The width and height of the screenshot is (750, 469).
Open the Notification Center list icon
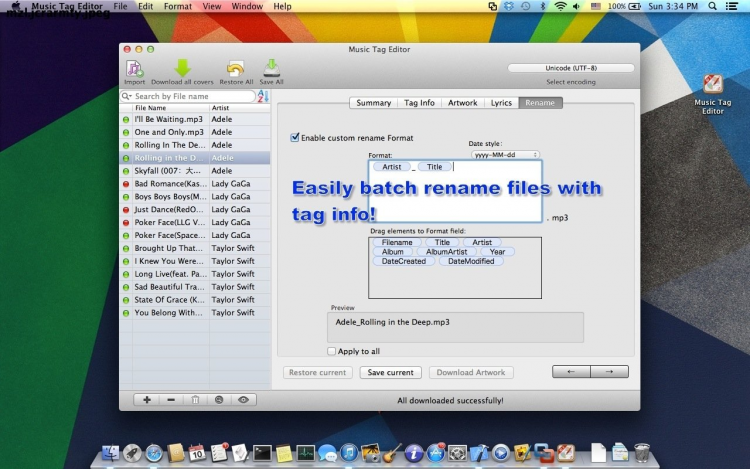731,6
